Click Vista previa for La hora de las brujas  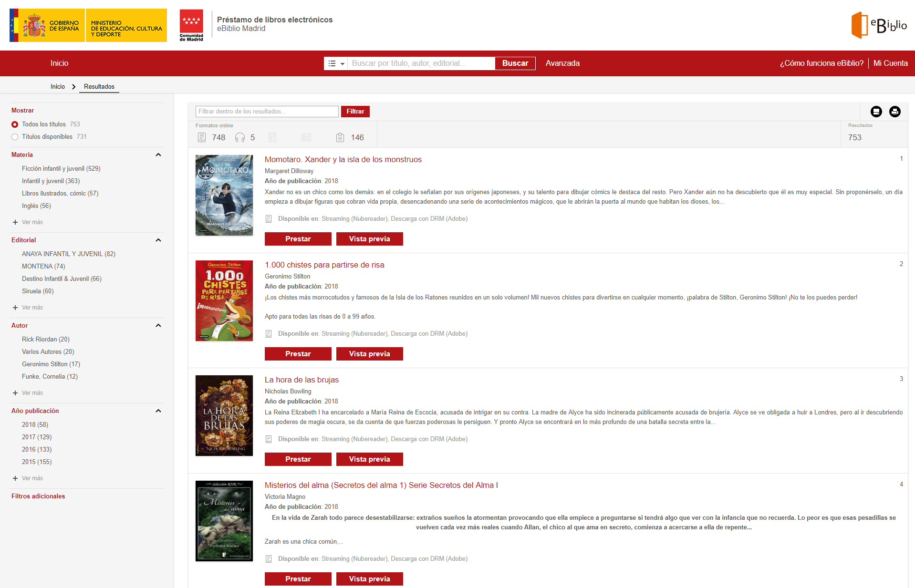click(370, 459)
